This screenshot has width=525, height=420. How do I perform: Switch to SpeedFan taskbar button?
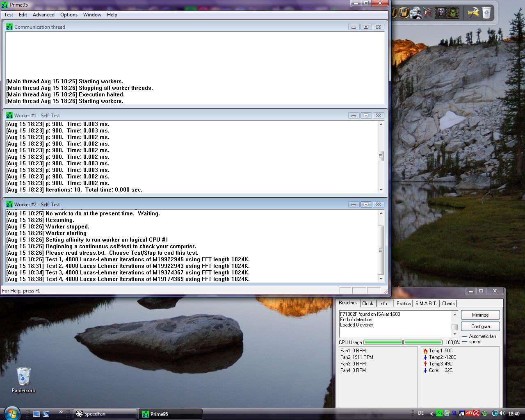click(105, 414)
